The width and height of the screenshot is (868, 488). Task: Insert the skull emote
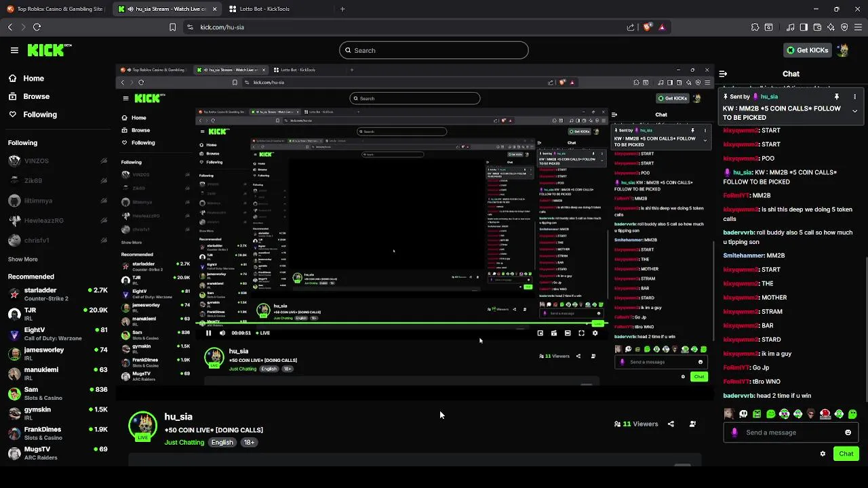click(x=743, y=414)
